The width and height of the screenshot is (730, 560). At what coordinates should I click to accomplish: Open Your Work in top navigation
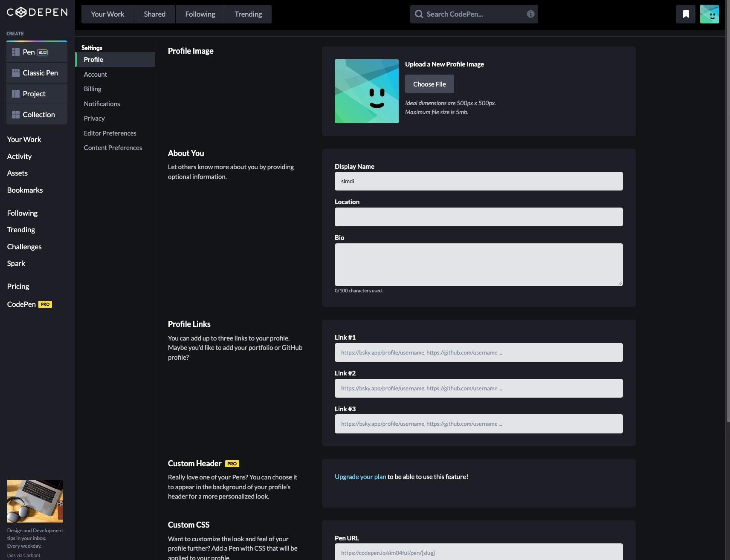107,14
